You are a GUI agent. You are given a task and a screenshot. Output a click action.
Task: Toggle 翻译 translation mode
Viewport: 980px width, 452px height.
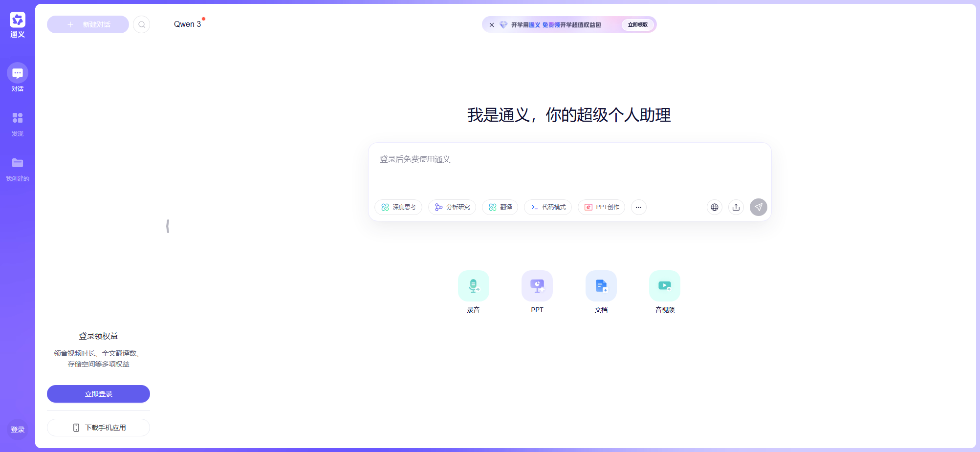(500, 207)
